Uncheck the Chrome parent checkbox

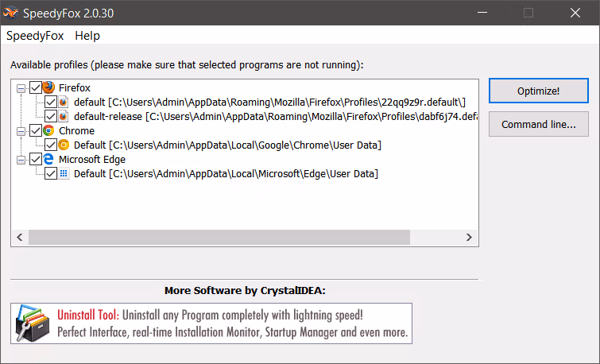(x=36, y=130)
